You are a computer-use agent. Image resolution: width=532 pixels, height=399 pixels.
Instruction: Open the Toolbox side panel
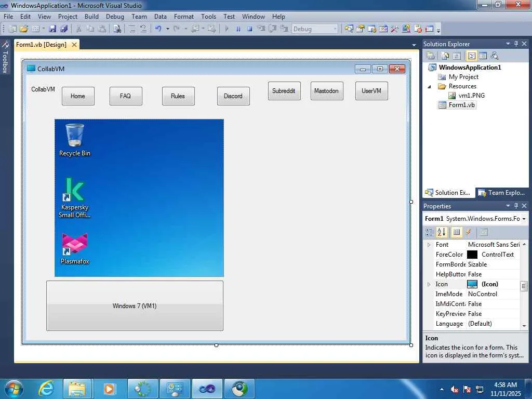point(5,57)
